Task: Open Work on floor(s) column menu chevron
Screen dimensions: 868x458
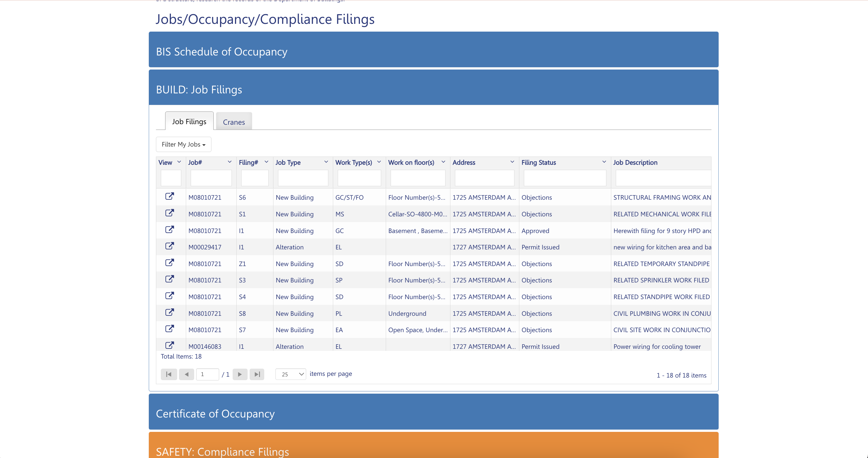Action: click(x=443, y=162)
